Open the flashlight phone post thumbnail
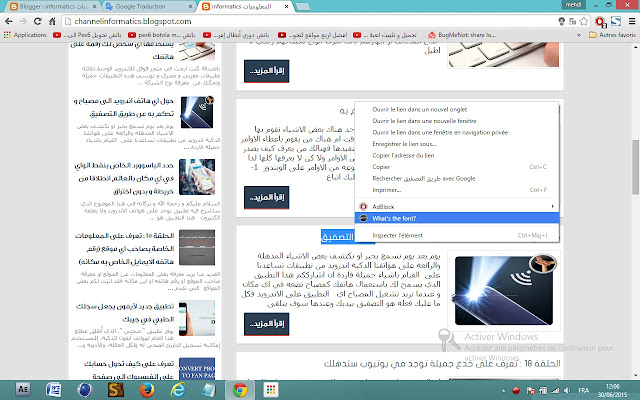Screen dimensions: 640x400 pos(504,290)
